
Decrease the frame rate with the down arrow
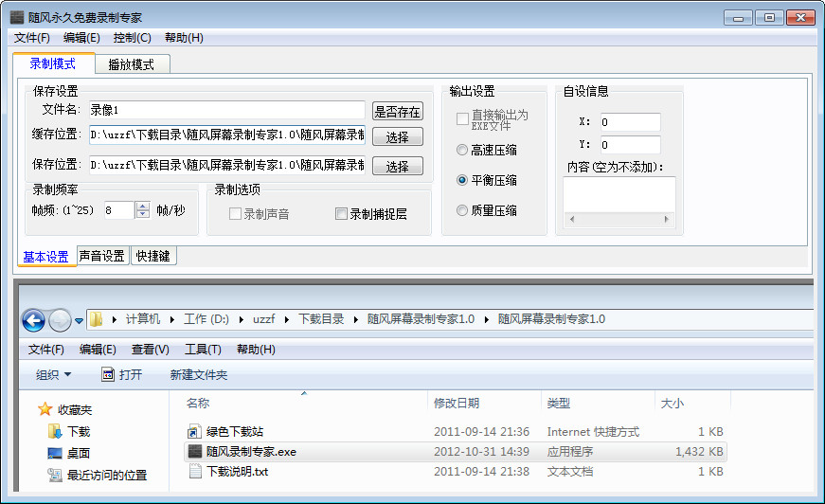click(x=143, y=214)
